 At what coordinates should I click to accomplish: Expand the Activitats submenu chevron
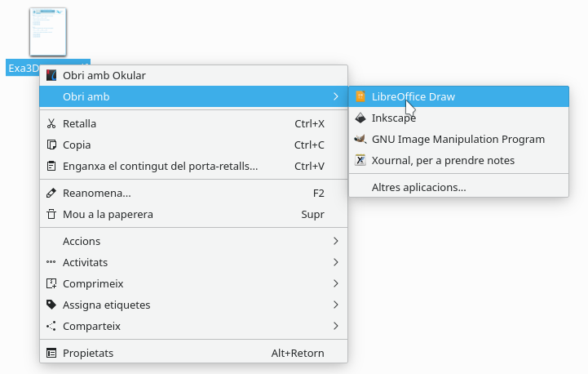pyautogui.click(x=336, y=262)
